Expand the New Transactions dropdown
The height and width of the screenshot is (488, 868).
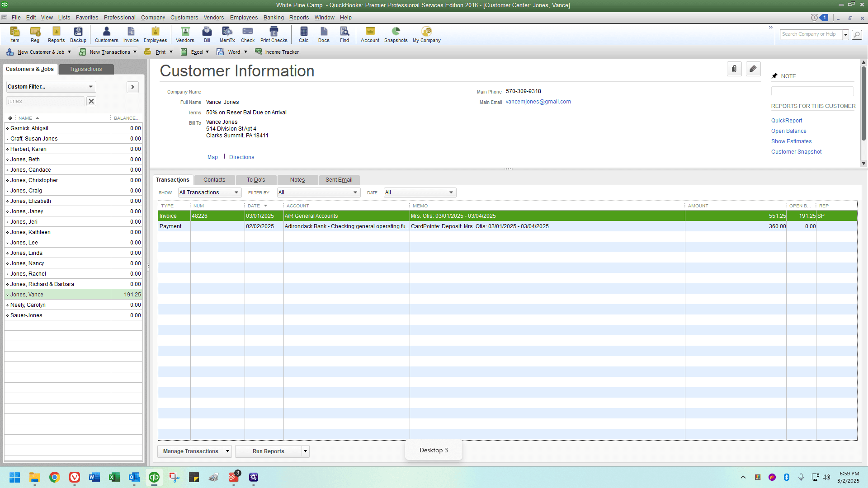135,52
